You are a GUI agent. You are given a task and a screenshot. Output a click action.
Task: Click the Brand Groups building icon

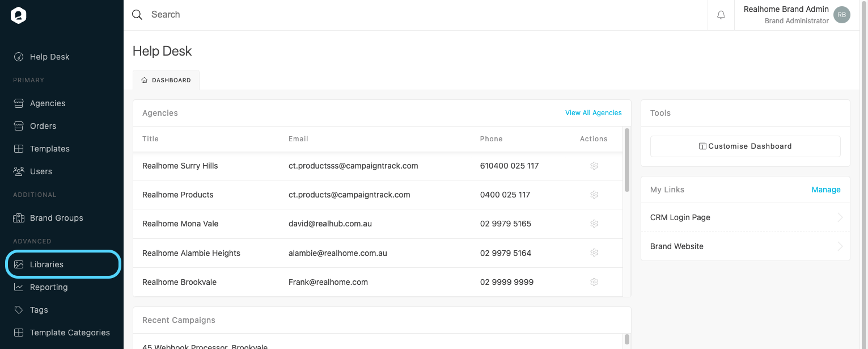click(19, 218)
